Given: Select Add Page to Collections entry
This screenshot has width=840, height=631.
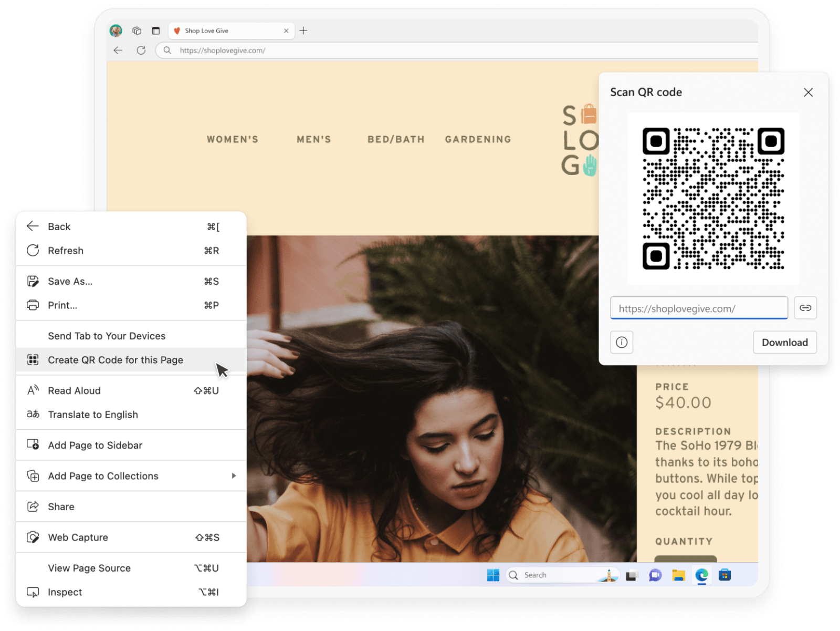Looking at the screenshot, I should [131, 476].
